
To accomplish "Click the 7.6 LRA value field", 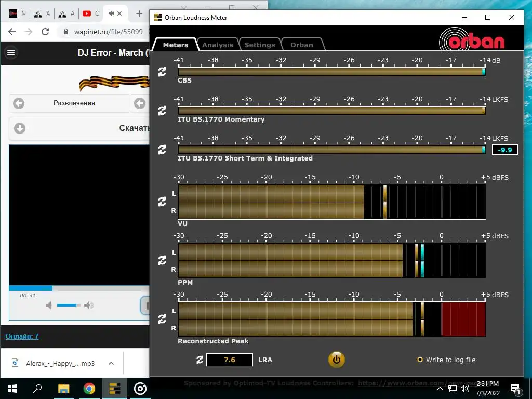I will pos(230,360).
